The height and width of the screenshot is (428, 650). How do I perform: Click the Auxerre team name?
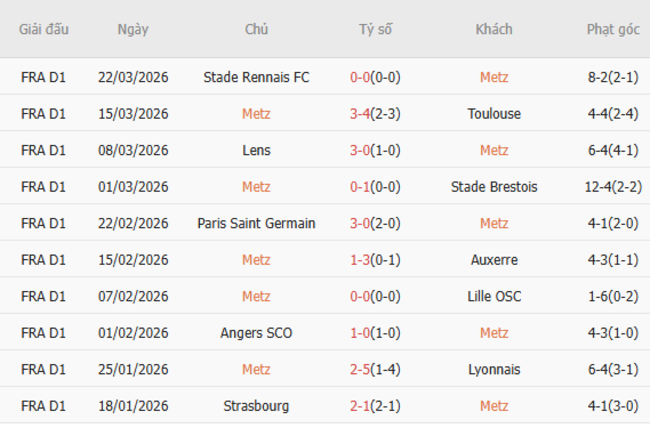click(494, 260)
